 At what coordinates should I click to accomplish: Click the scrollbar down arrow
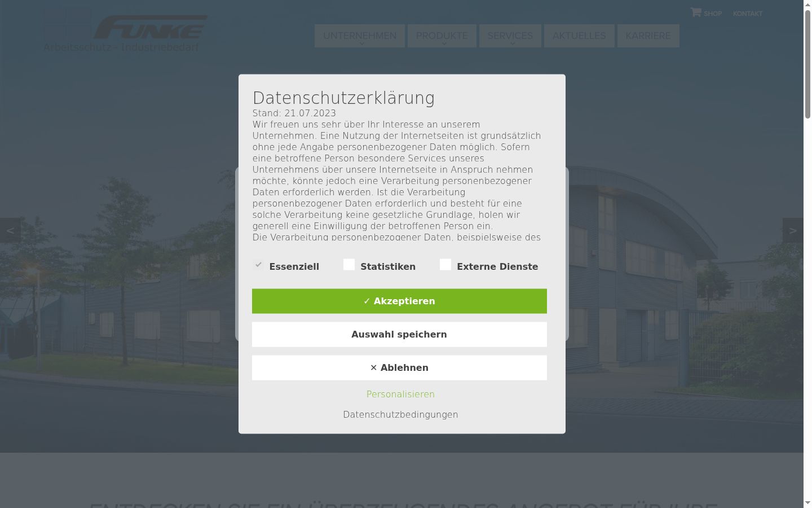[807, 503]
